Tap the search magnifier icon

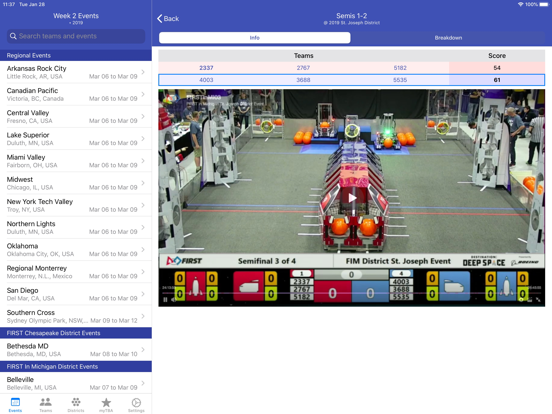13,36
